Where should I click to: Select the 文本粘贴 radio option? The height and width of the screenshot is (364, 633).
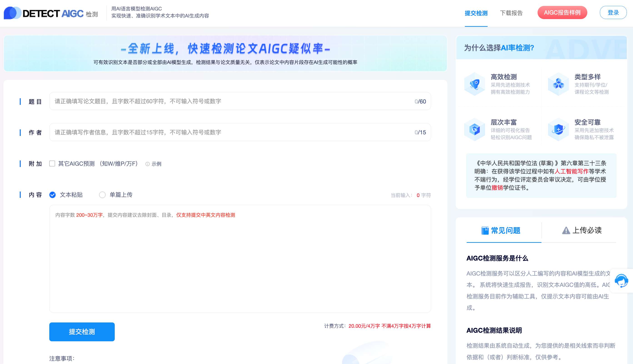52,195
